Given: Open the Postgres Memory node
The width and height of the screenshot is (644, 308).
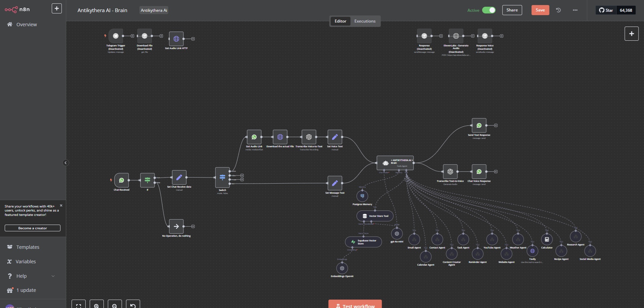Looking at the screenshot, I should pyautogui.click(x=362, y=196).
